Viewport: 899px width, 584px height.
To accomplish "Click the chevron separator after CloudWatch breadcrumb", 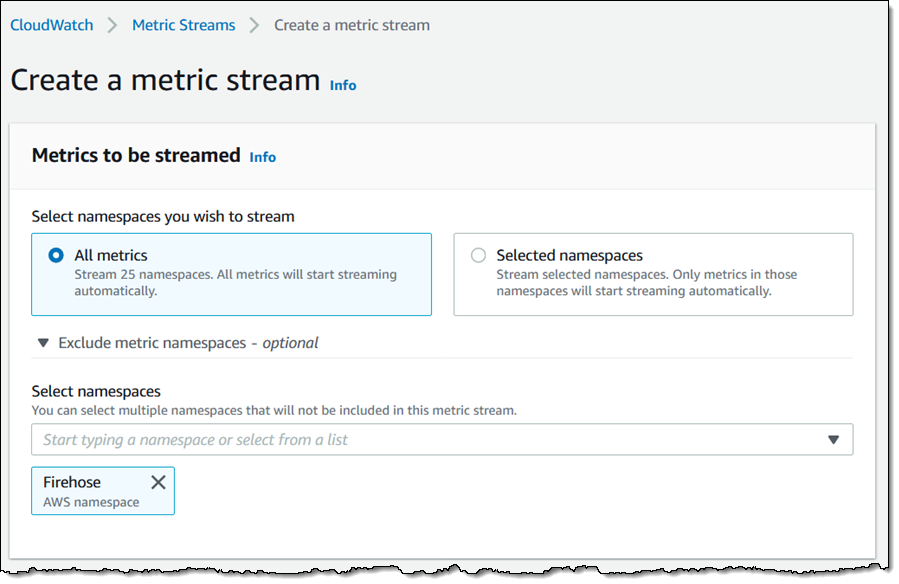I will (113, 25).
